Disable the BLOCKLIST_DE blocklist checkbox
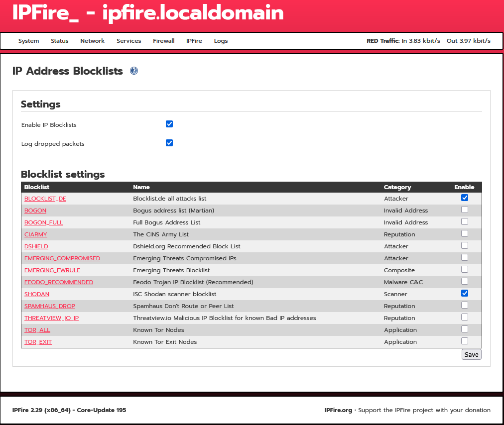The image size is (504, 425). point(465,198)
